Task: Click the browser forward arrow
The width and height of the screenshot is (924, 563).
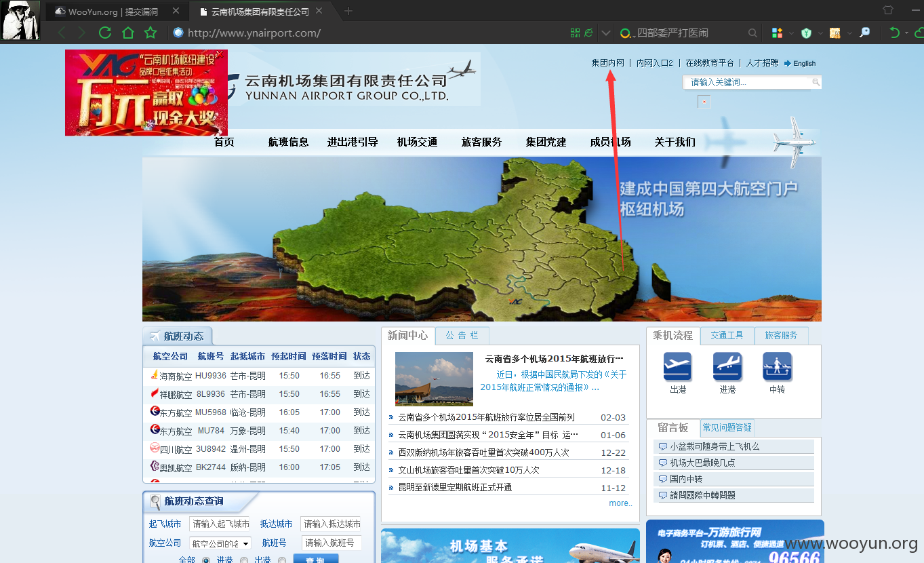Action: (82, 33)
